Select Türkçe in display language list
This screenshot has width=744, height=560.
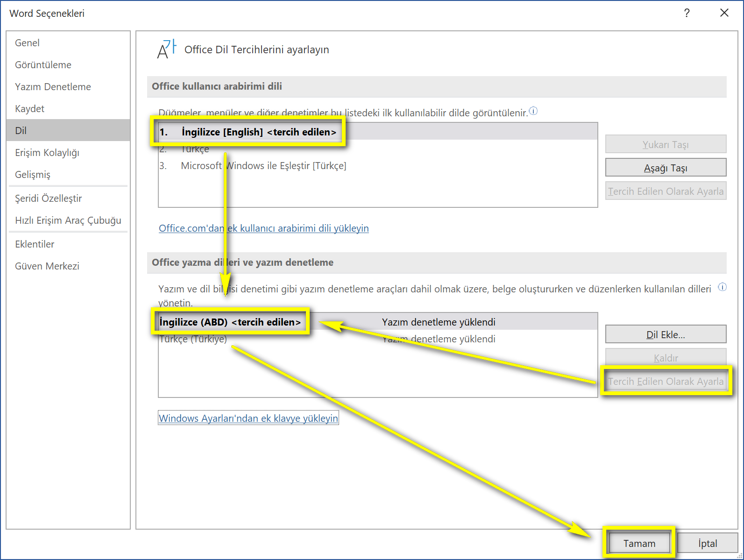tap(378, 149)
